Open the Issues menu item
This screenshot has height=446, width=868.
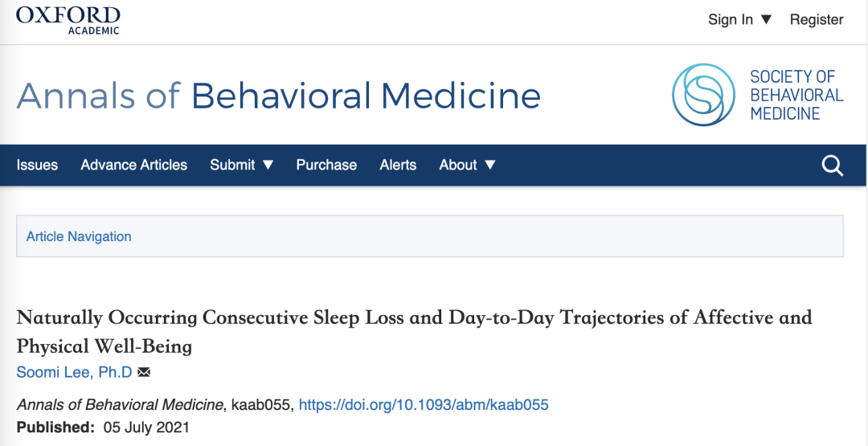click(37, 165)
